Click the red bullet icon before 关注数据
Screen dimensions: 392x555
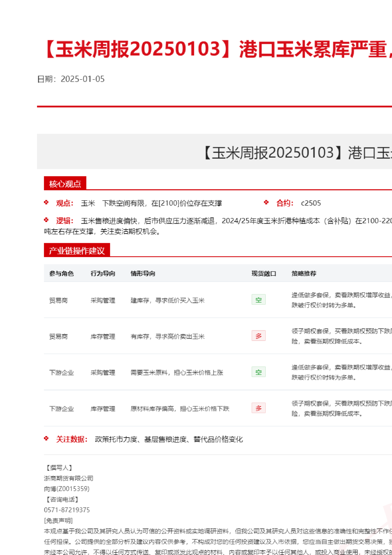(46, 439)
